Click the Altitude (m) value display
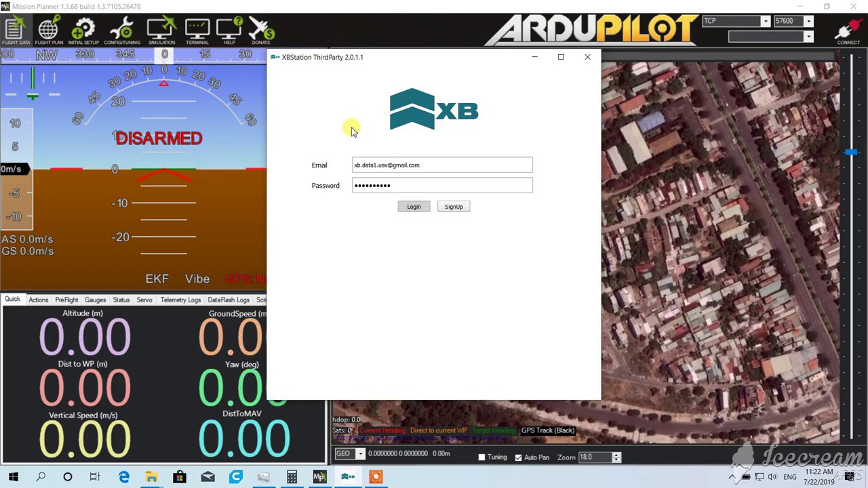 [x=85, y=337]
